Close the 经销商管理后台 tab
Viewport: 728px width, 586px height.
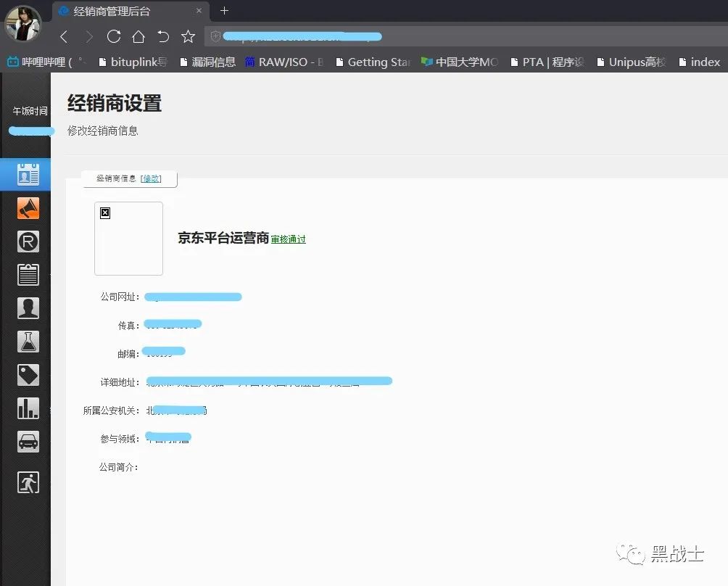click(x=199, y=10)
